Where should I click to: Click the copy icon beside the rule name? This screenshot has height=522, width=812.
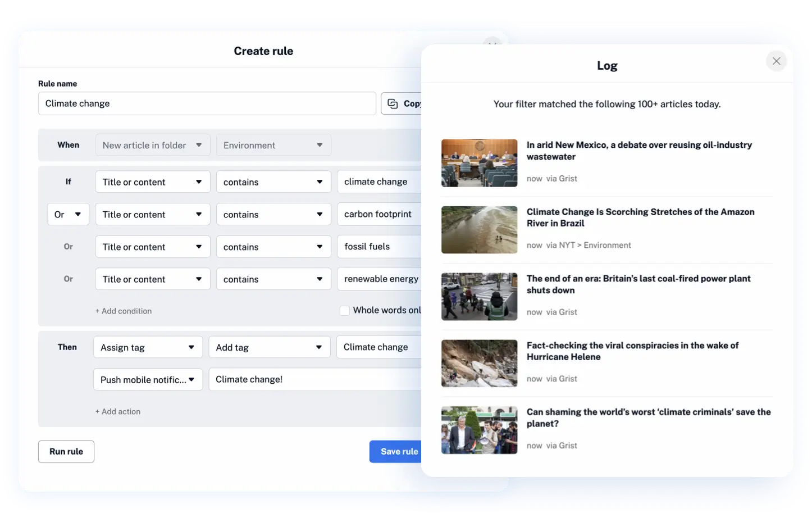point(393,104)
